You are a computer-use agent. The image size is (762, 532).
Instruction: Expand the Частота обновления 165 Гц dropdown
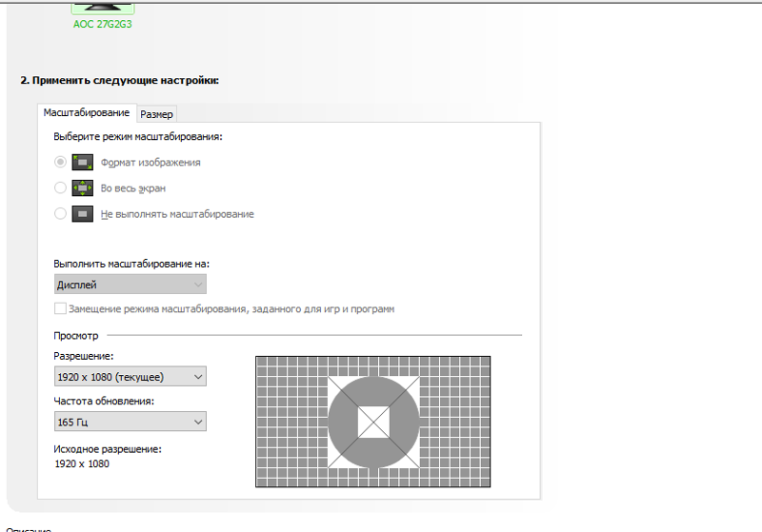coord(130,422)
